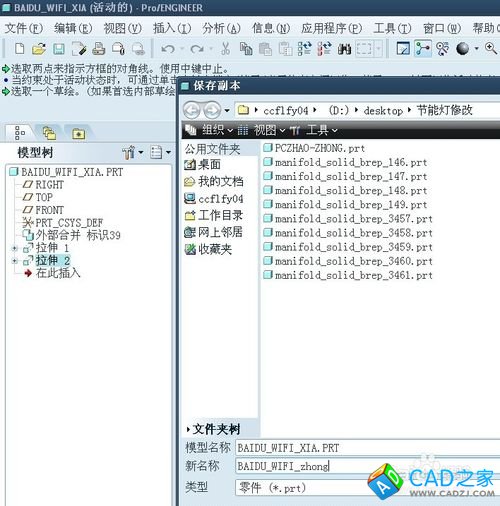Screen dimensions: 500x506
Task: Click the scissors-and-nodes icon in the toolbar
Action: (443, 49)
